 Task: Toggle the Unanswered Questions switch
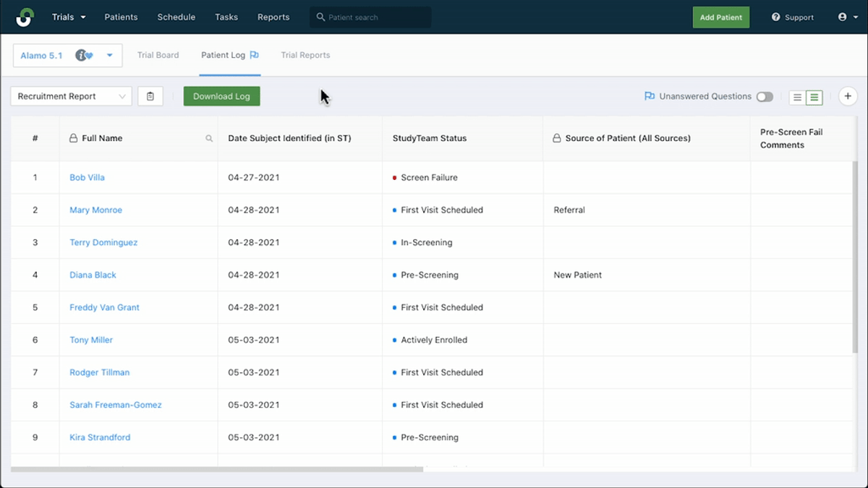coord(765,97)
